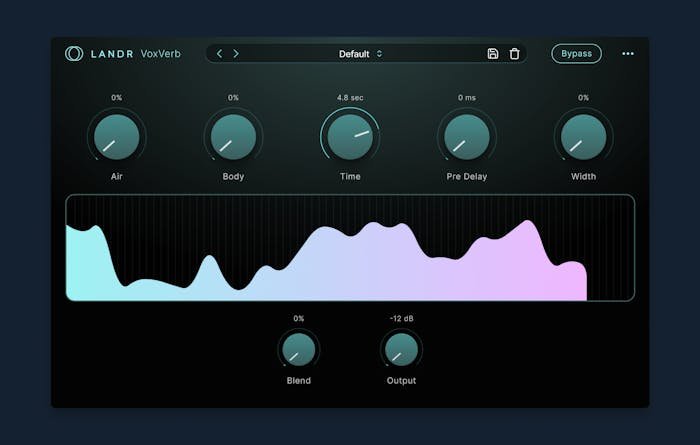Save the current preset with floppy icon
Image resolution: width=700 pixels, height=445 pixels.
(x=492, y=54)
